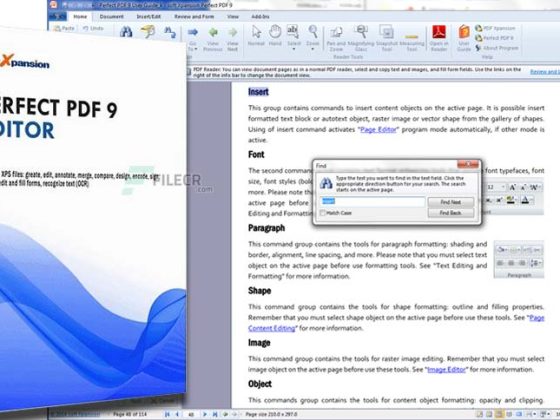Switch to the Home ribbon tab
Image resolution: width=560 pixels, height=420 pixels.
point(80,16)
